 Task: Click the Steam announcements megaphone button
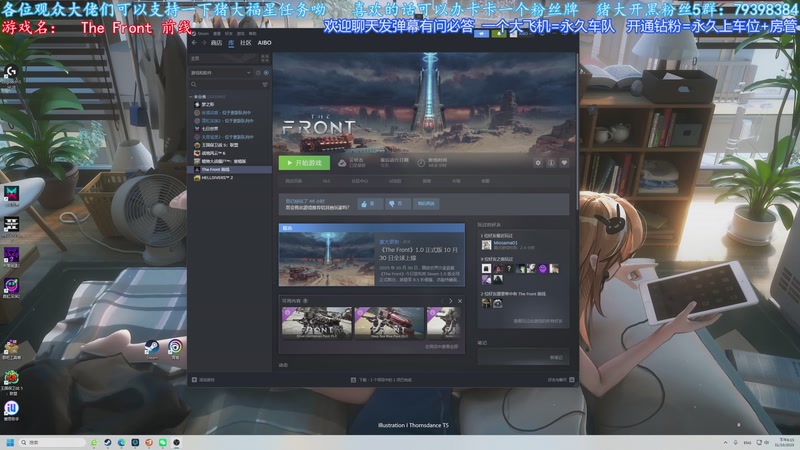coord(481,34)
